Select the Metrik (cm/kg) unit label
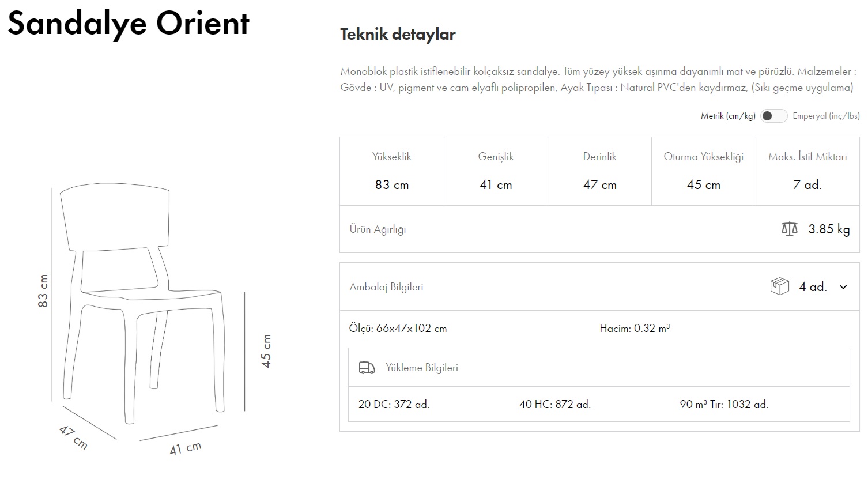Viewport: 868px width, 483px height. (x=728, y=116)
